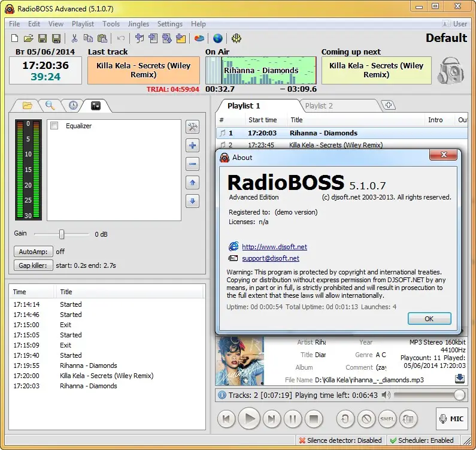Add a DSP plugin with the plus button
Image resolution: width=476 pixels, height=450 pixels.
click(x=192, y=146)
